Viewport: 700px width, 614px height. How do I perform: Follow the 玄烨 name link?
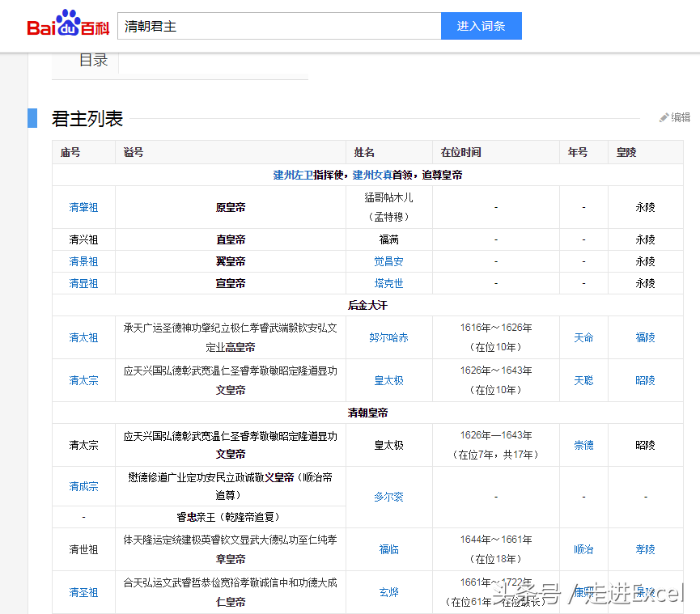[388, 593]
